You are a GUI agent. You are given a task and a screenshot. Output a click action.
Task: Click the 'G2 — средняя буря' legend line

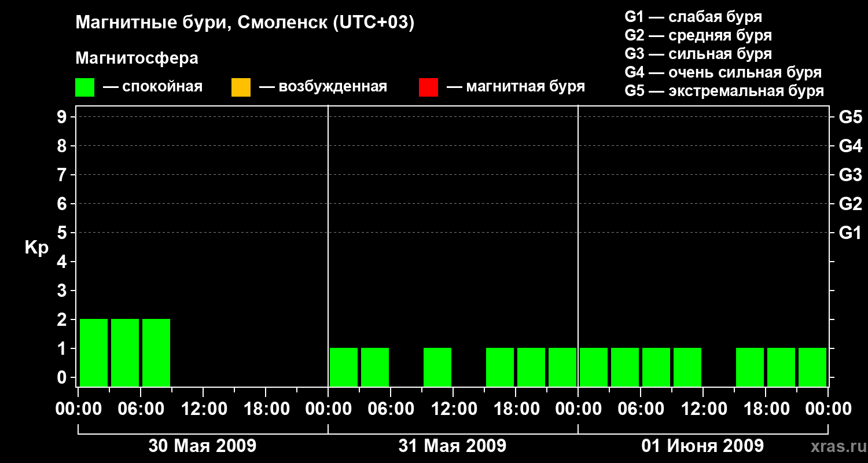698,35
